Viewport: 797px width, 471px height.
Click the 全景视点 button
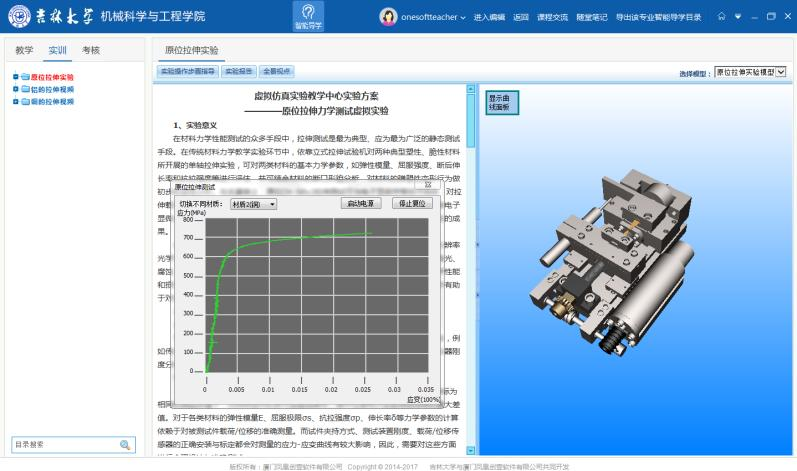click(277, 71)
